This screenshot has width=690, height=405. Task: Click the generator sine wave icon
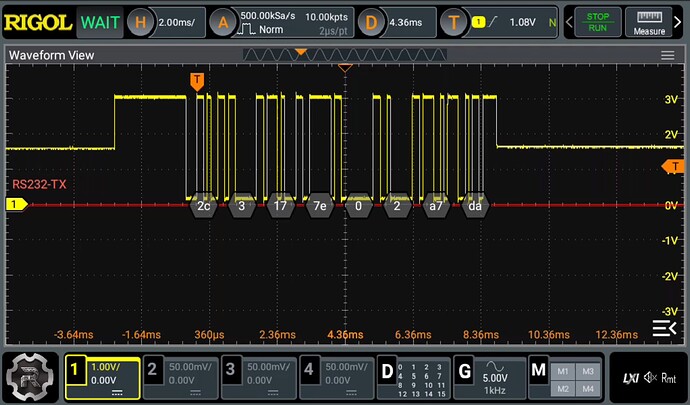click(495, 366)
